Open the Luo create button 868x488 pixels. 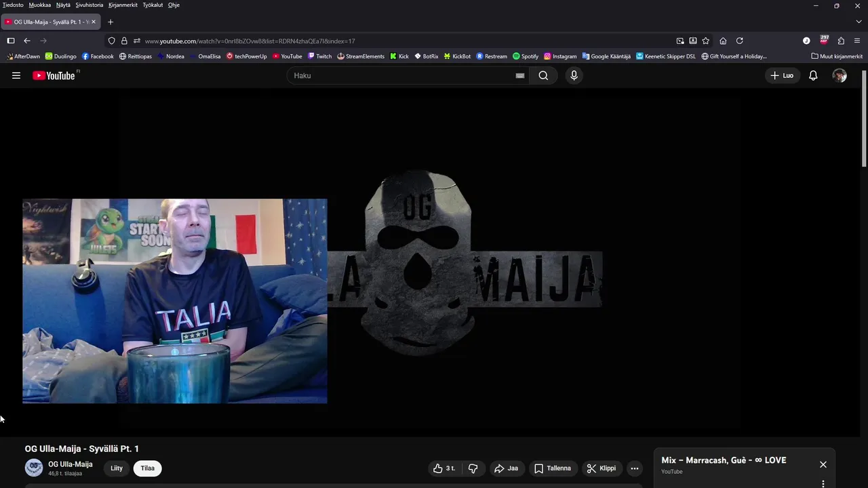(x=782, y=75)
